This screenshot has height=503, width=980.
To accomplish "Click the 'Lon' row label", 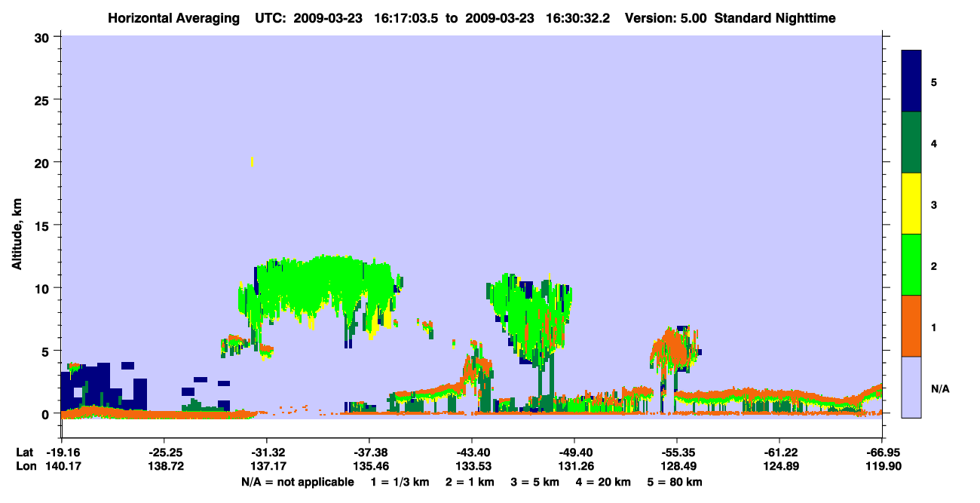I will click(25, 467).
